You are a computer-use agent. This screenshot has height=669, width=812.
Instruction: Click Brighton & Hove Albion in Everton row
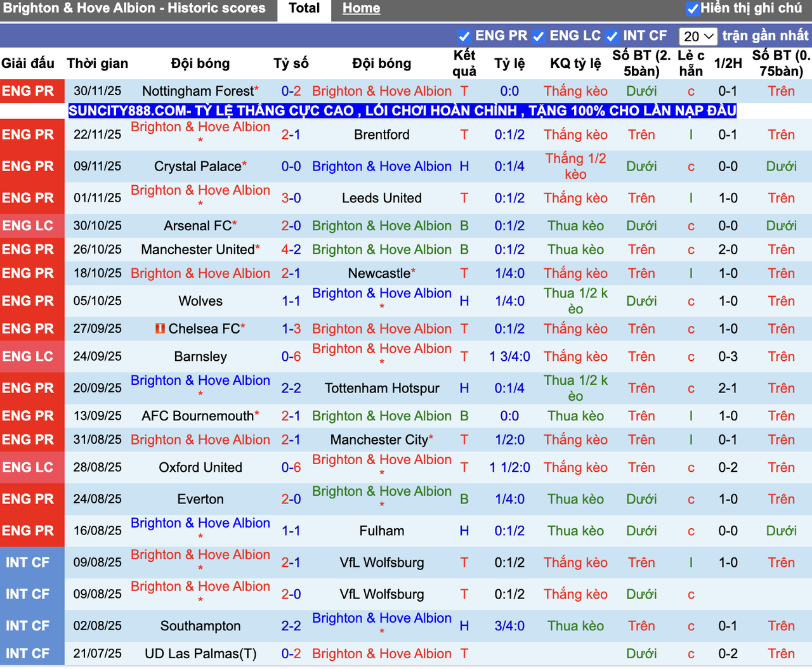tap(381, 491)
